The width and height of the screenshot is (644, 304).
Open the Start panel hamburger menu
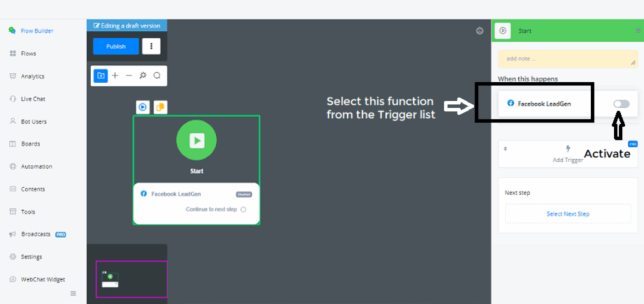638,30
